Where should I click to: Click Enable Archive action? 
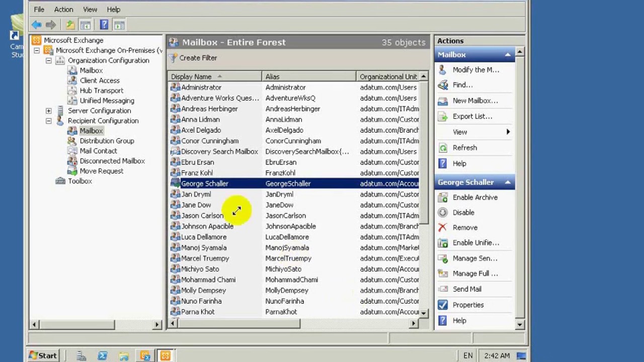click(475, 197)
